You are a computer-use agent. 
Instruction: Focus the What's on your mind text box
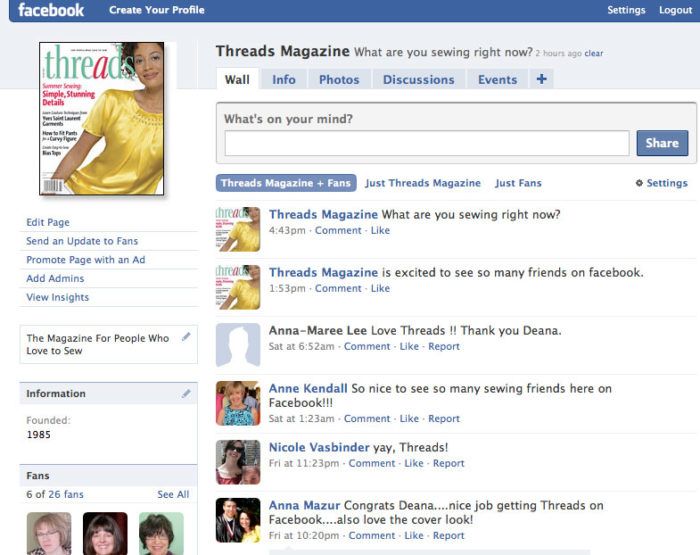(x=427, y=143)
